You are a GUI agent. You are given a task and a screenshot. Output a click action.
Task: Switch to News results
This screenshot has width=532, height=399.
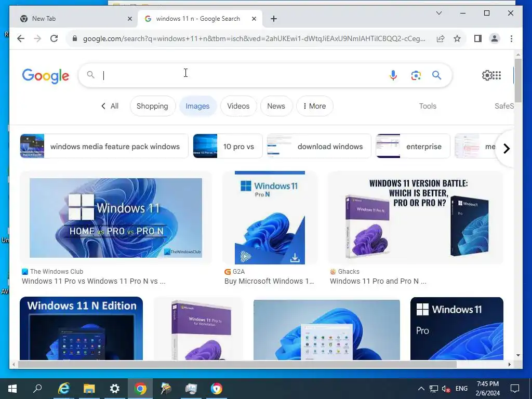276,106
